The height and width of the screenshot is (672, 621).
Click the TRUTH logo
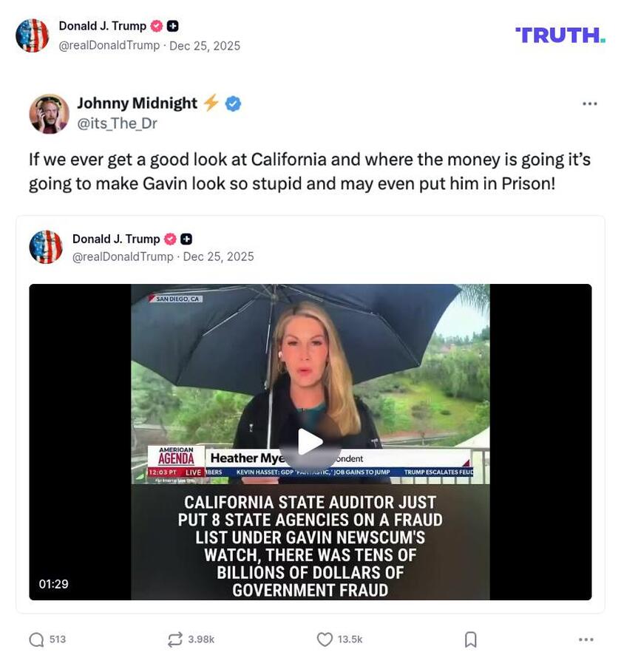point(560,35)
